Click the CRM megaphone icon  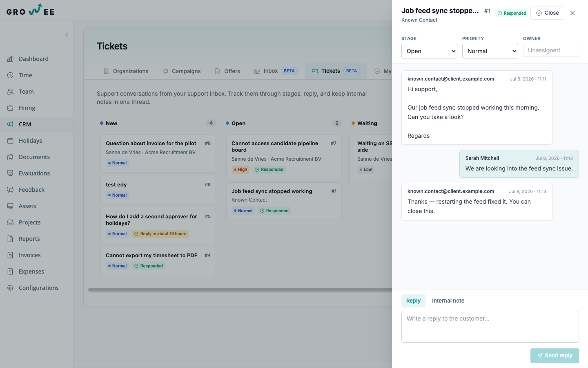[x=10, y=124]
